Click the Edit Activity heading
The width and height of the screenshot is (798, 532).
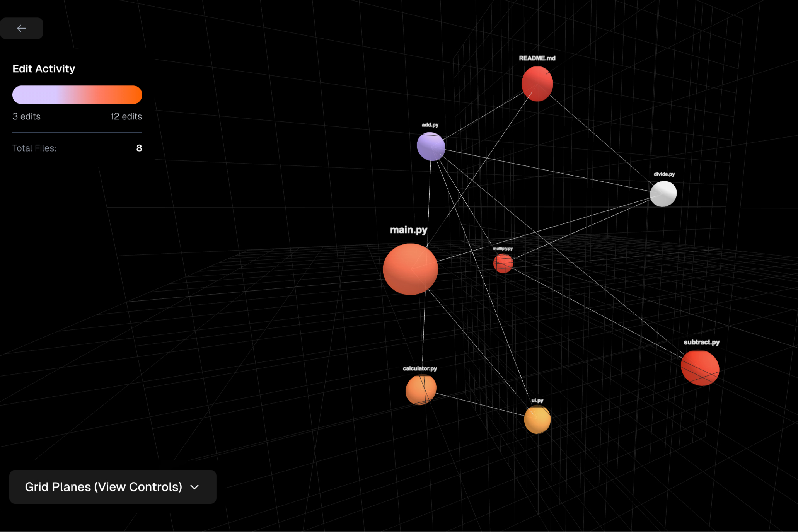[x=44, y=69]
